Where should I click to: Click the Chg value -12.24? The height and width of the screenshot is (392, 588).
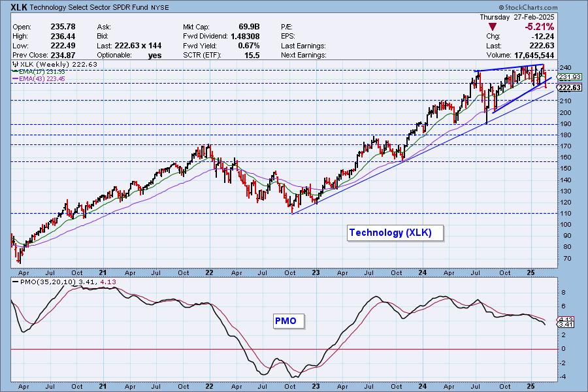543,37
